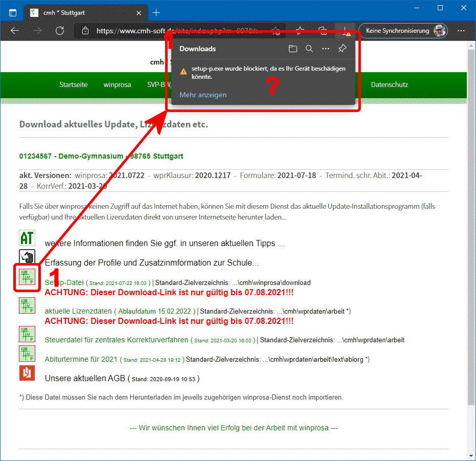Open the Edge settings and more menu
The height and width of the screenshot is (461, 476).
click(x=461, y=31)
